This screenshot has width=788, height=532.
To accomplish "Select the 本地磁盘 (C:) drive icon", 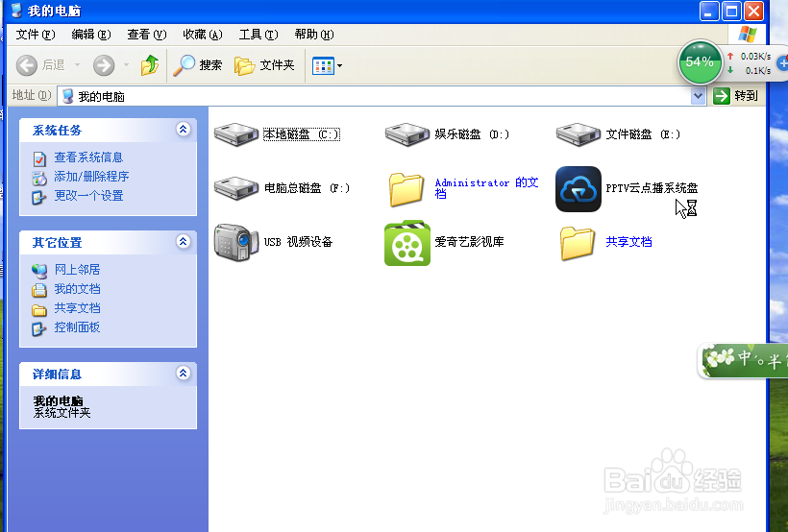I will tap(236, 134).
